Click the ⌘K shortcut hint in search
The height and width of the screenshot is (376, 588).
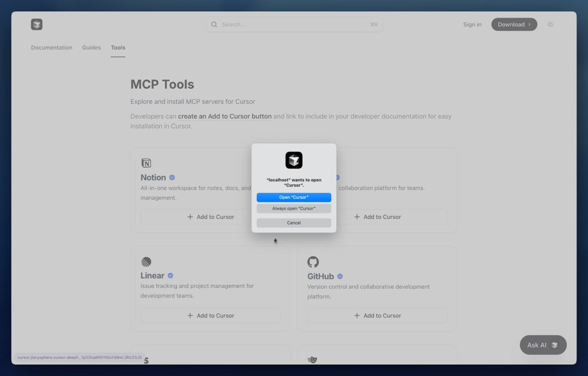[x=374, y=25]
